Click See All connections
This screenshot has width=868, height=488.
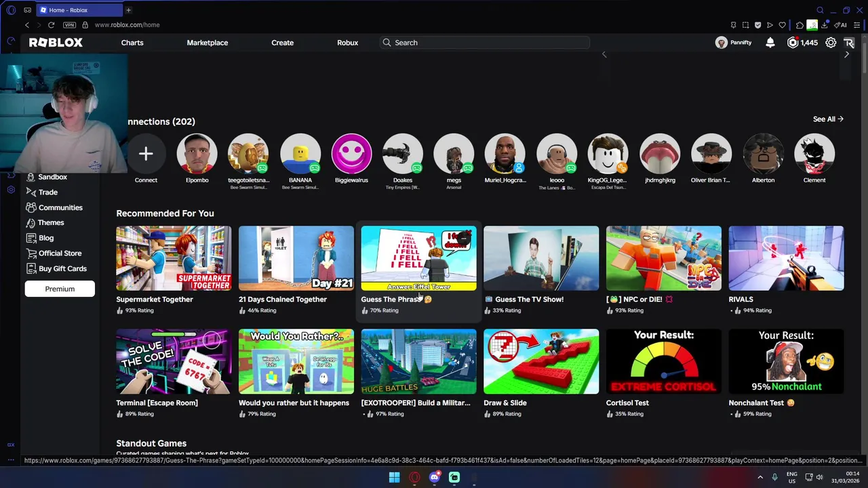coord(828,119)
